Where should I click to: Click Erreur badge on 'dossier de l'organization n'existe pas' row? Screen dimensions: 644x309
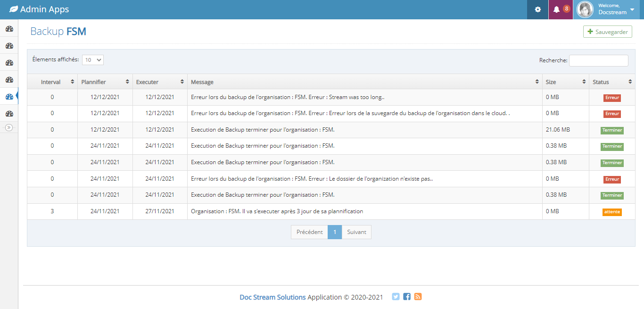click(x=612, y=179)
